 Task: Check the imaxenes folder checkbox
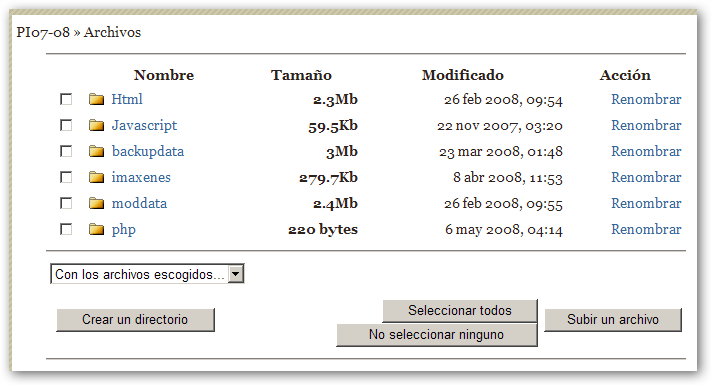(x=66, y=177)
